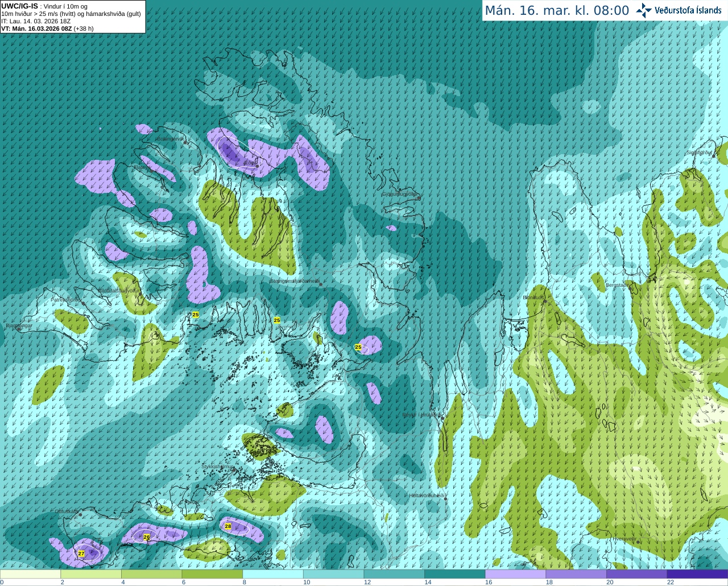Click the 25 gust marker on the purple patch edge
This screenshot has height=586, width=728.
coord(358,347)
